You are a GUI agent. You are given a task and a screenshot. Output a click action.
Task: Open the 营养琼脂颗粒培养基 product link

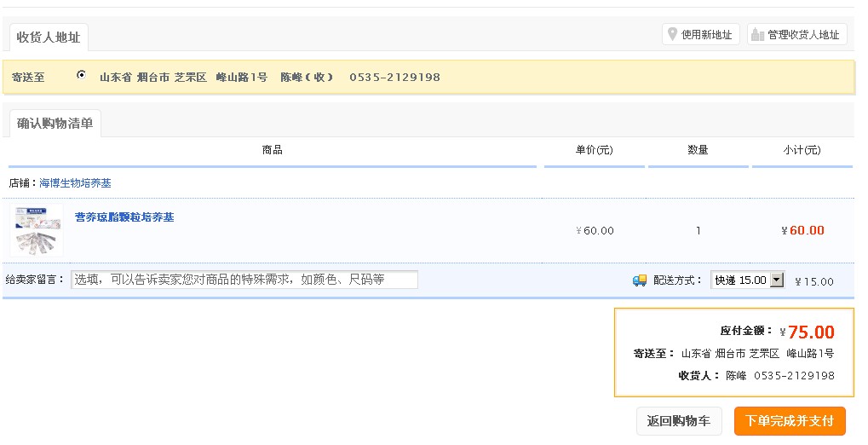coord(124,217)
